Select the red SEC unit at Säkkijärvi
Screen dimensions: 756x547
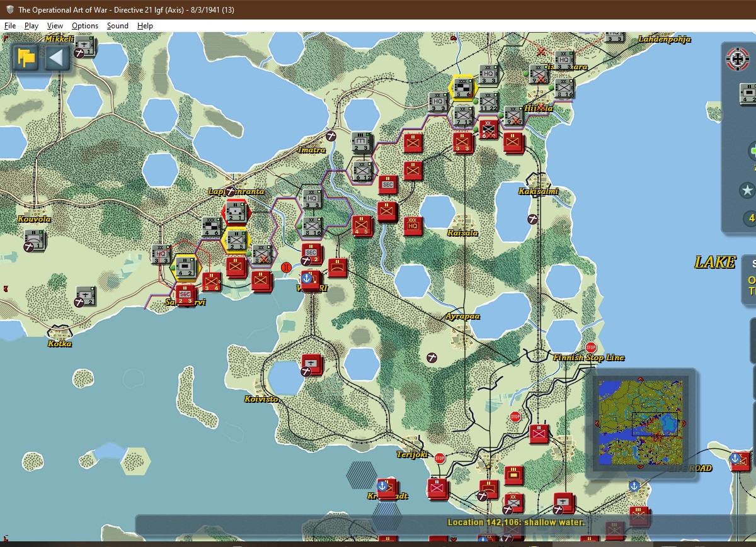(185, 295)
